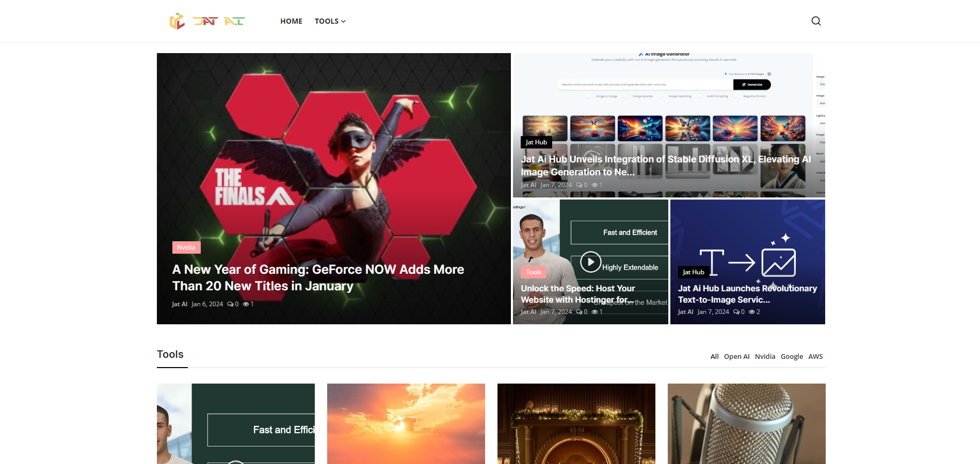Select the Open AI filter tab

click(736, 356)
